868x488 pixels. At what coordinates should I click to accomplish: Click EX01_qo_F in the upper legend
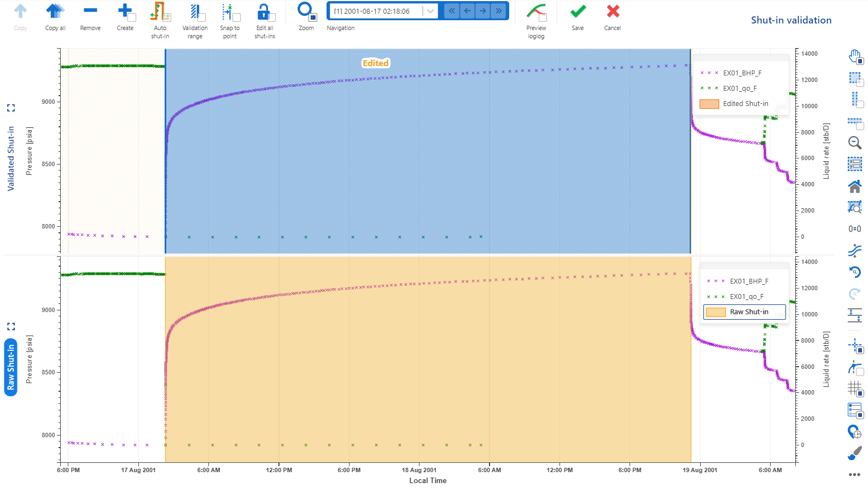coord(740,88)
